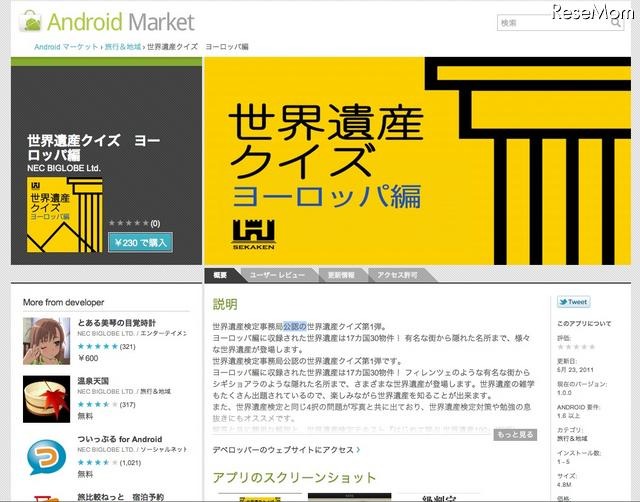640x502 pixels.
Task: Click NEC BIGLOBE Ltd. developer name
Action: click(64, 168)
